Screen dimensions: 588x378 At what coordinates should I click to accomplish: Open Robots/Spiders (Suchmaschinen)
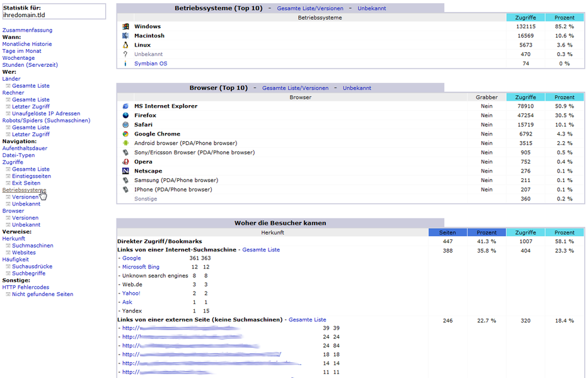coord(46,120)
